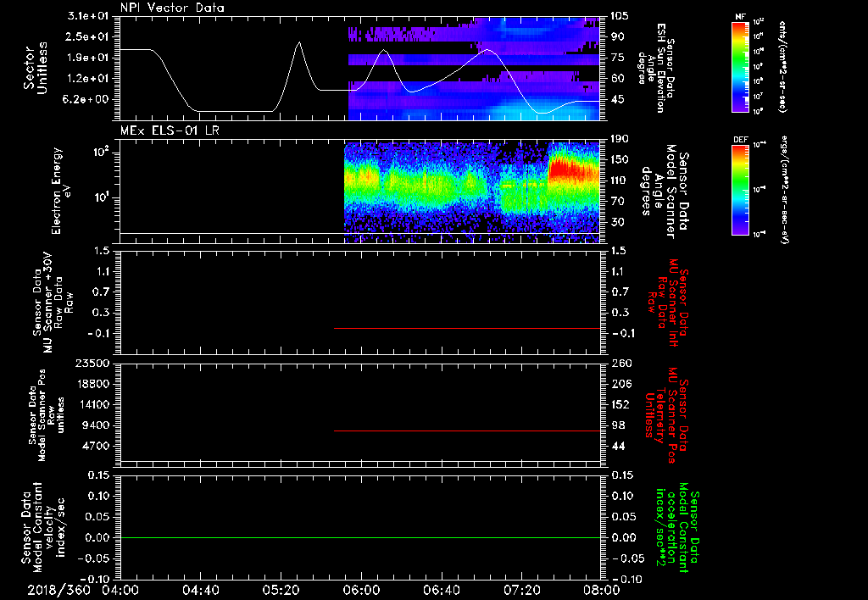Click the '150' Scanner Angle tick label
Viewport: 868px width, 600px height.
(x=620, y=159)
